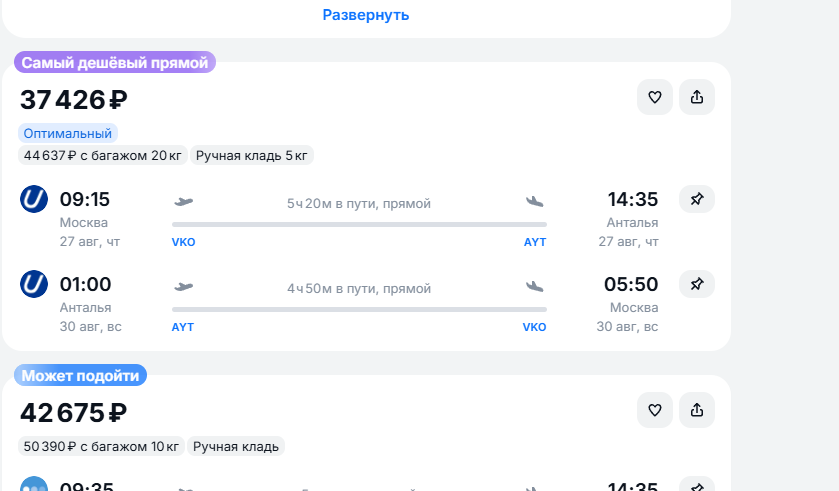Open the 37 426 ₽ ticket price
Image resolution: width=839 pixels, height=491 pixels.
point(74,100)
